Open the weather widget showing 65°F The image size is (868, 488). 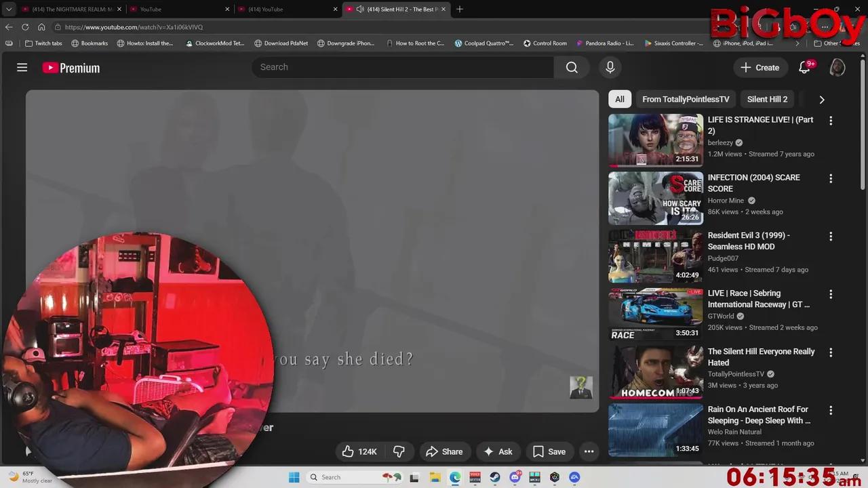click(x=29, y=477)
